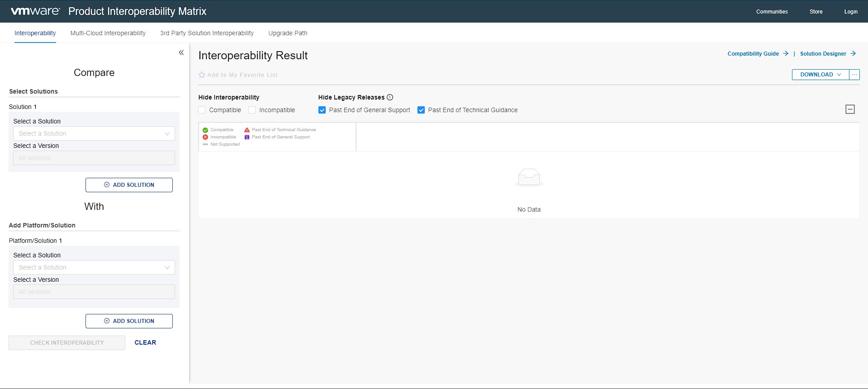This screenshot has height=389, width=868.
Task: Click the VMware logo
Action: pyautogui.click(x=35, y=11)
